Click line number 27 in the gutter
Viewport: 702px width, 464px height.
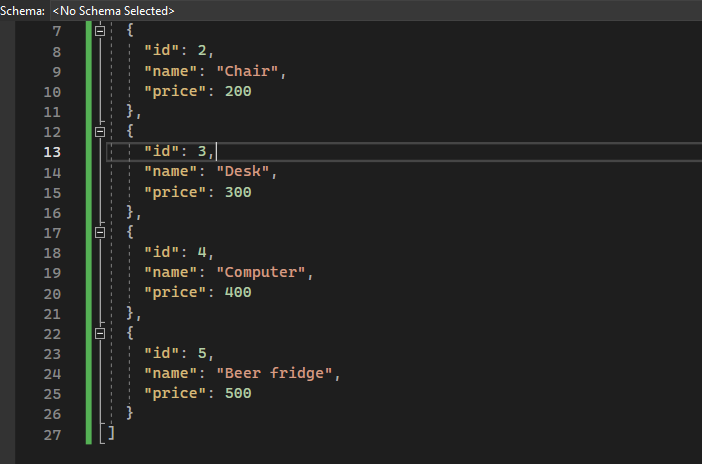pos(52,435)
